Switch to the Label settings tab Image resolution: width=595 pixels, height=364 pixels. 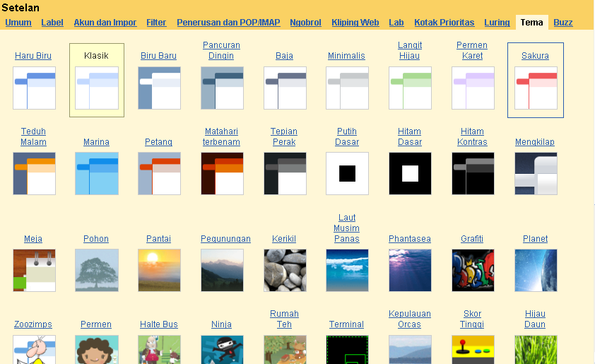coord(52,23)
